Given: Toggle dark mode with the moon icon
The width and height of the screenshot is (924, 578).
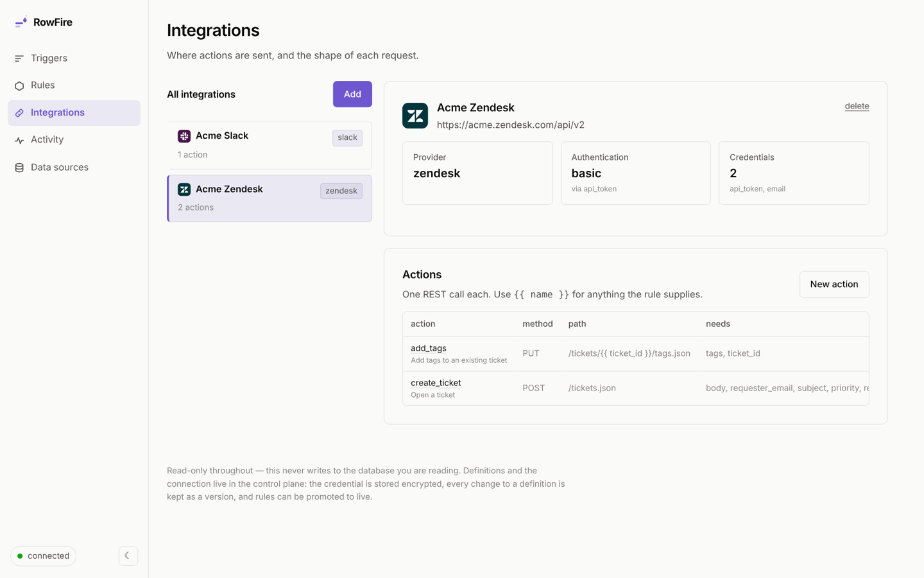Looking at the screenshot, I should pyautogui.click(x=128, y=556).
